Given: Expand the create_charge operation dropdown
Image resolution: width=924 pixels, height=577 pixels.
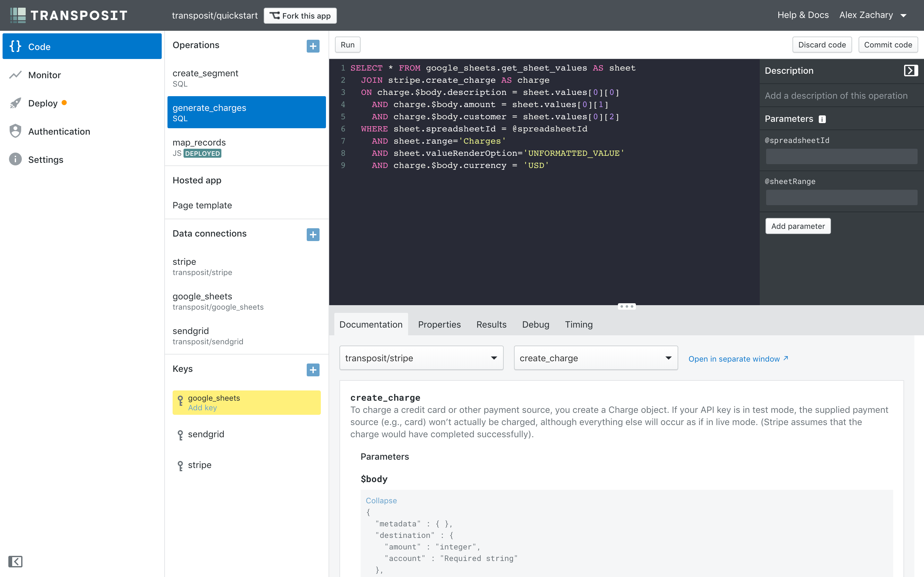Looking at the screenshot, I should (x=595, y=358).
